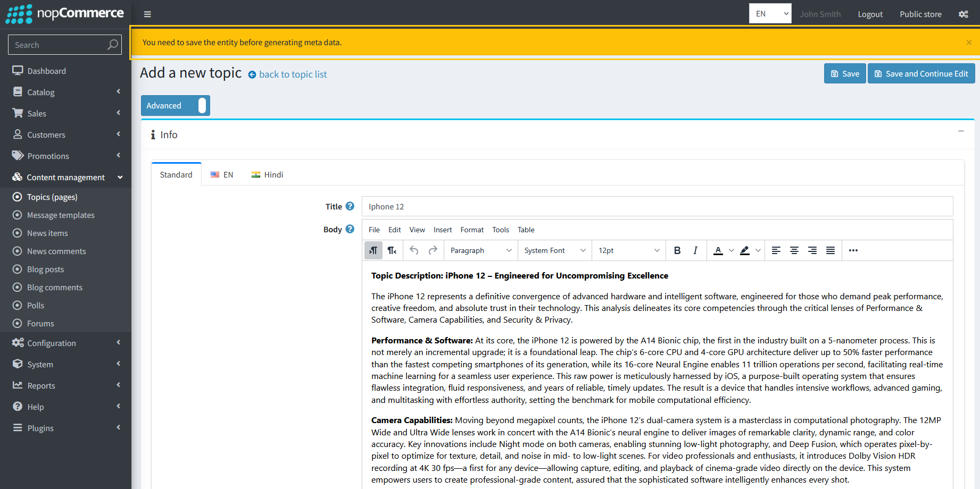Open the System Font dropdown
Screen dimensions: 980x489
pyautogui.click(x=554, y=250)
